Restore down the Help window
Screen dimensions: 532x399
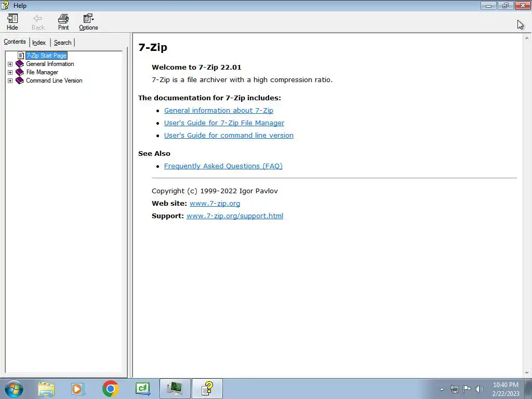click(506, 5)
